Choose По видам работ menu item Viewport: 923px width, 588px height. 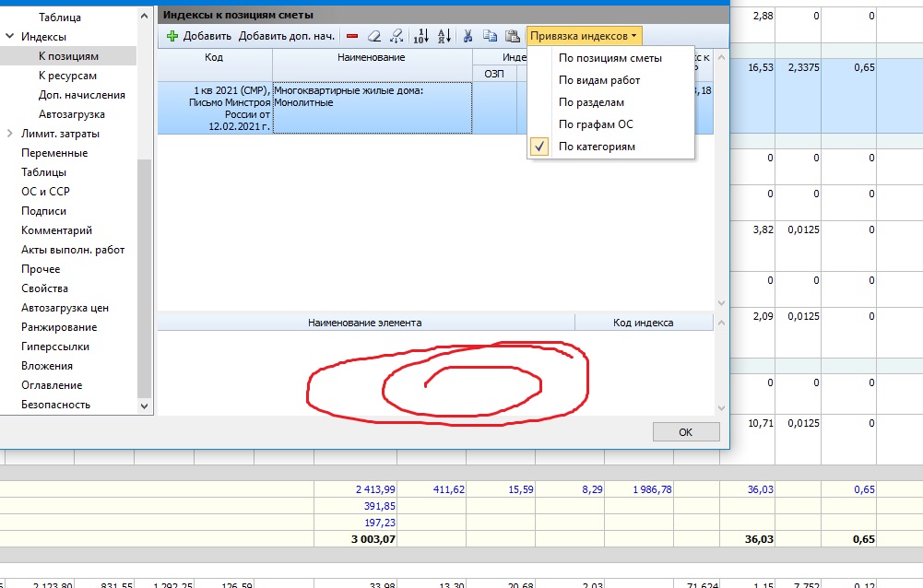click(599, 80)
